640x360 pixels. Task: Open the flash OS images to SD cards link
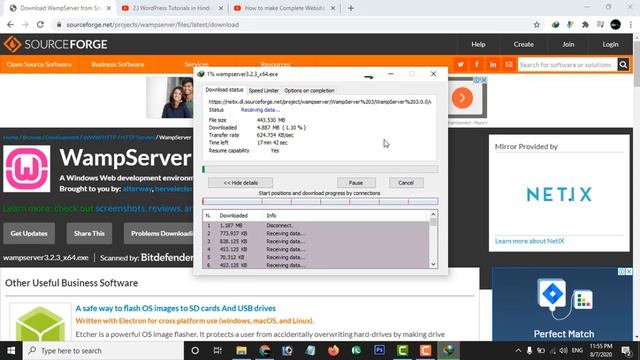pos(176,308)
